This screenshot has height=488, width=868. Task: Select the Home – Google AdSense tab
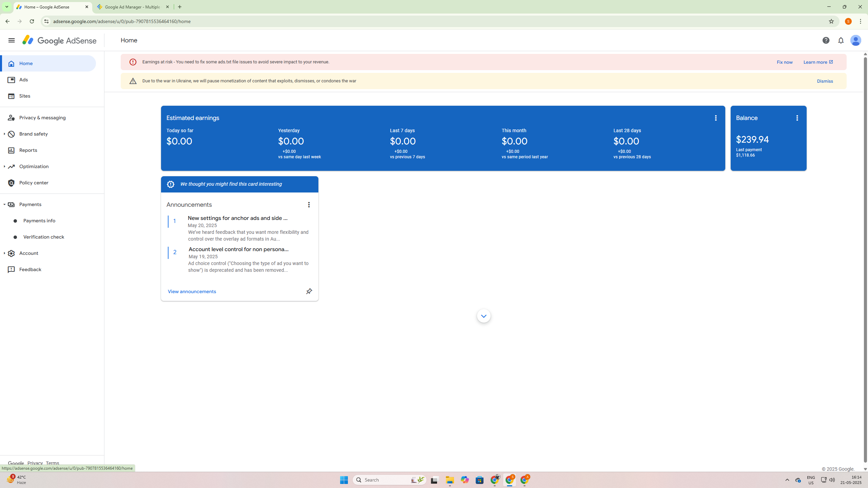click(x=53, y=7)
